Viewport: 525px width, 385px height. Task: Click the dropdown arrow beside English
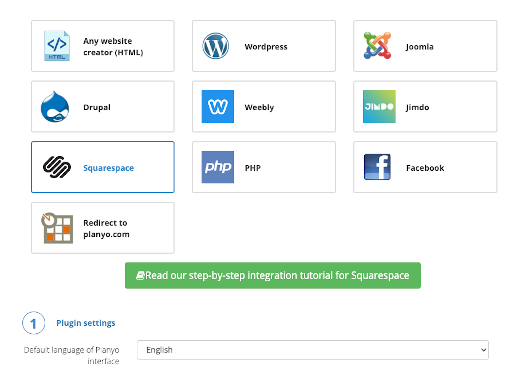483,350
